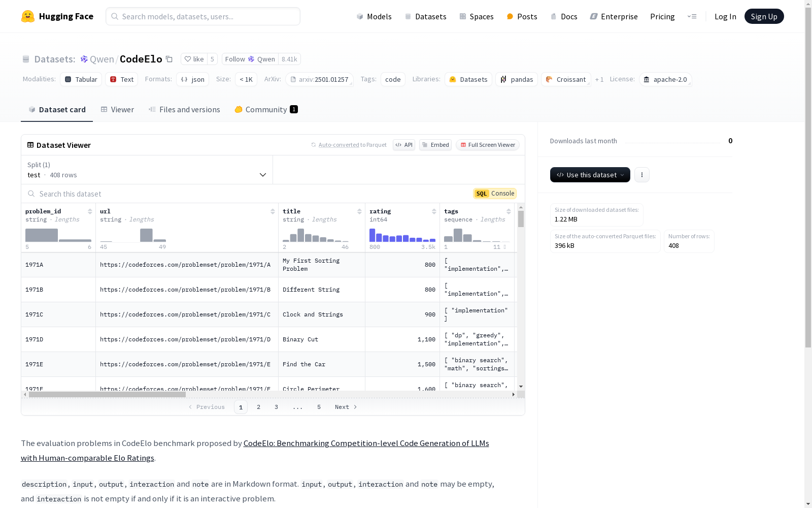Jump to page 5 of the dataset

point(319,407)
